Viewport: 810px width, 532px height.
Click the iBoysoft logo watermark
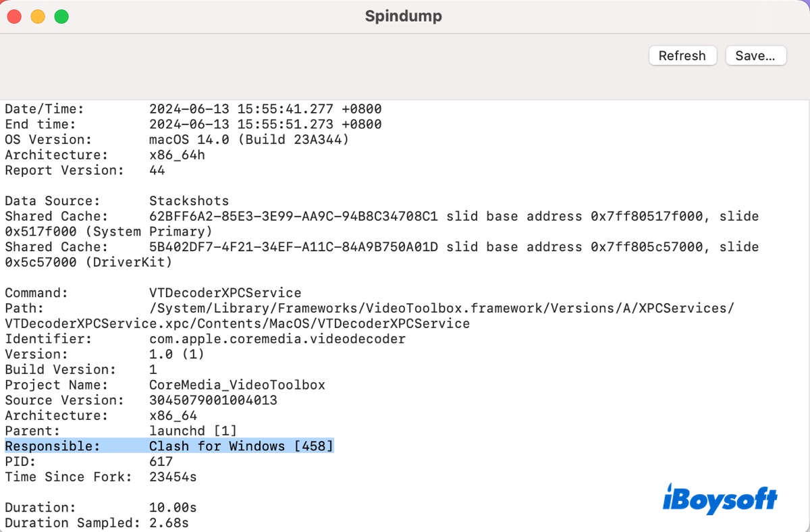click(x=720, y=500)
